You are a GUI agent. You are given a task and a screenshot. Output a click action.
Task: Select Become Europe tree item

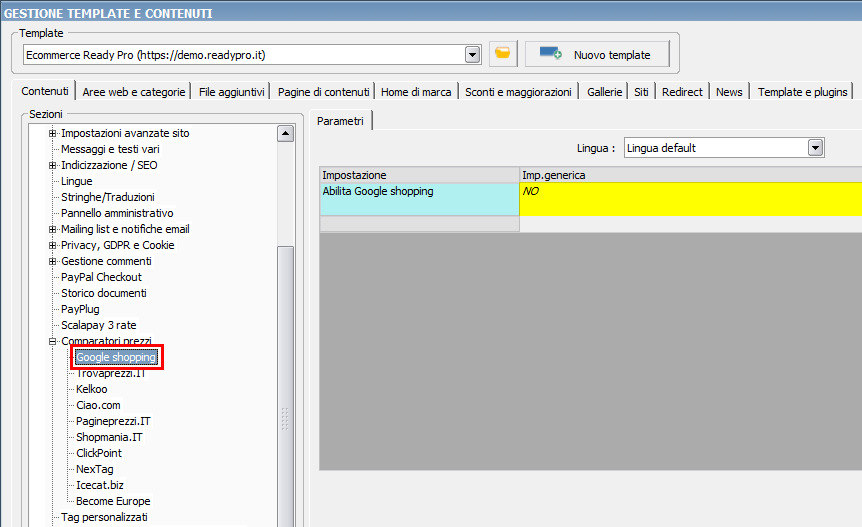click(x=113, y=501)
